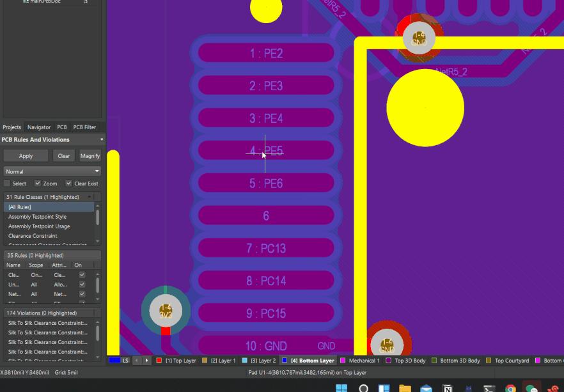Image resolution: width=564 pixels, height=392 pixels.
Task: Open the PCB Filter tab
Action: coord(84,127)
